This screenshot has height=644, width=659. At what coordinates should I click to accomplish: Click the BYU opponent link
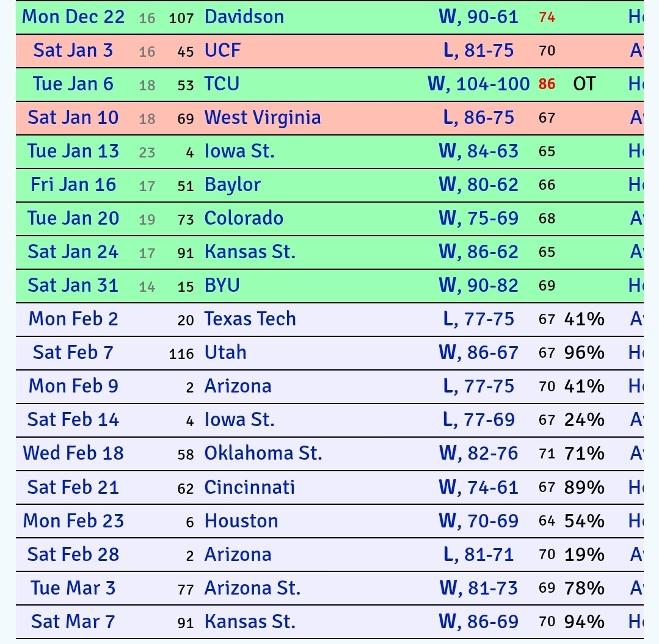click(x=222, y=285)
